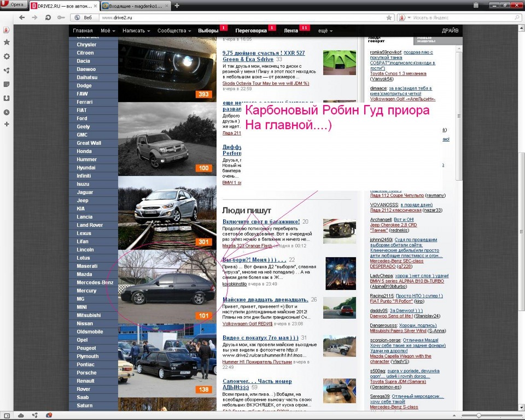Screen dimensions: 525x420
Task: Expand the ещё menu
Action: point(325,31)
